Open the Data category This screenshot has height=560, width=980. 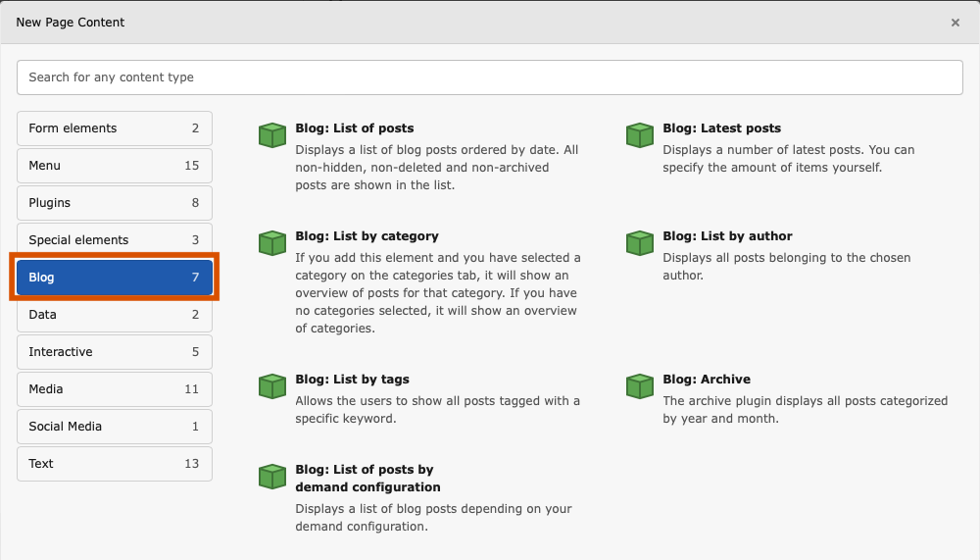tap(115, 316)
